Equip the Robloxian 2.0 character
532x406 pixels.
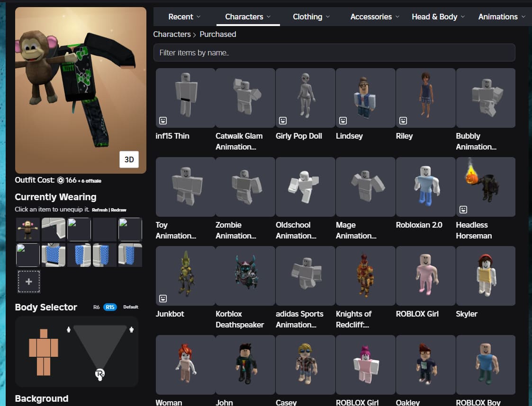coord(425,187)
